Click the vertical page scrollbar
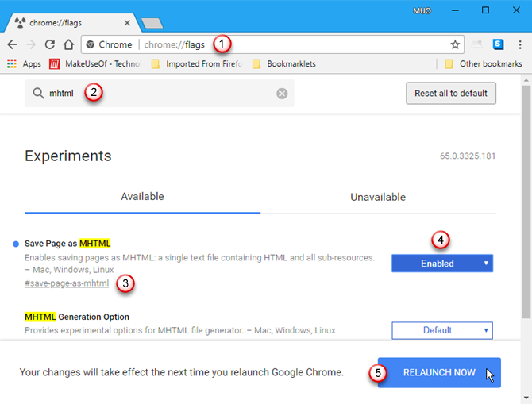 pyautogui.click(x=526, y=198)
